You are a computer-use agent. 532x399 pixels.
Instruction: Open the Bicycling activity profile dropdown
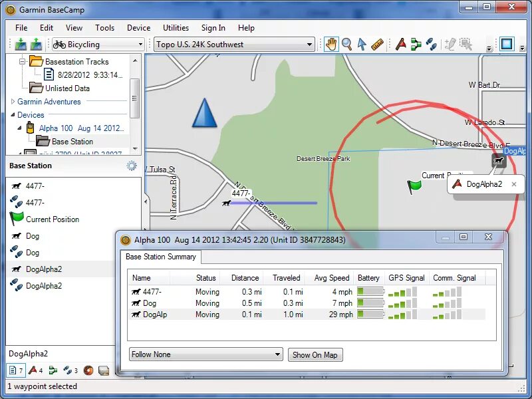coord(98,45)
